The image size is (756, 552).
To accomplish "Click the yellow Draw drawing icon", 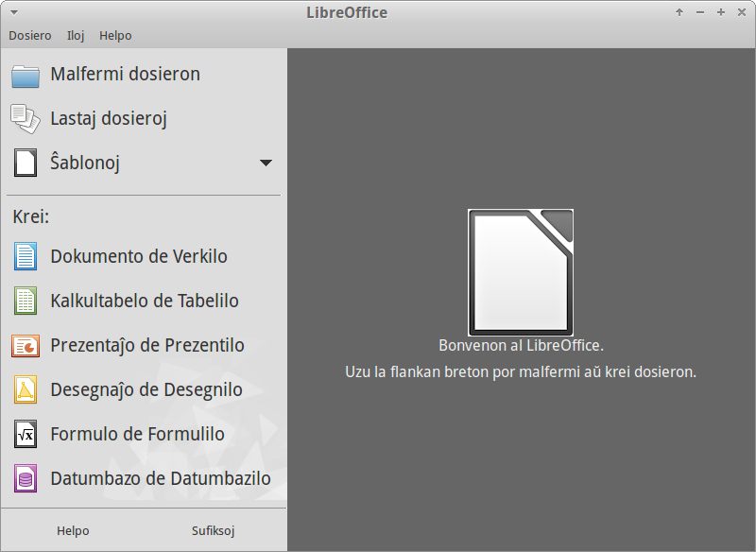I will 26,389.
